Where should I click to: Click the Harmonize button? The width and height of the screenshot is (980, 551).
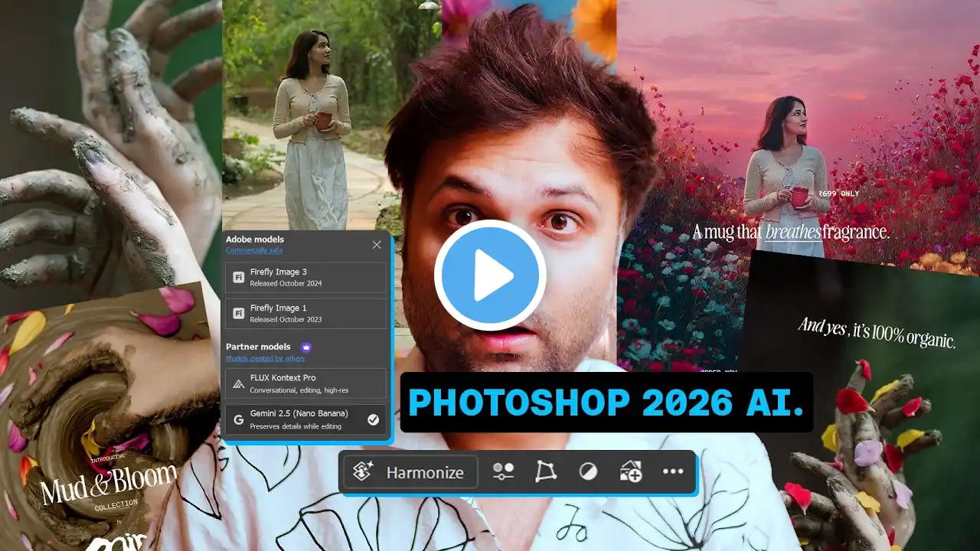click(x=410, y=472)
